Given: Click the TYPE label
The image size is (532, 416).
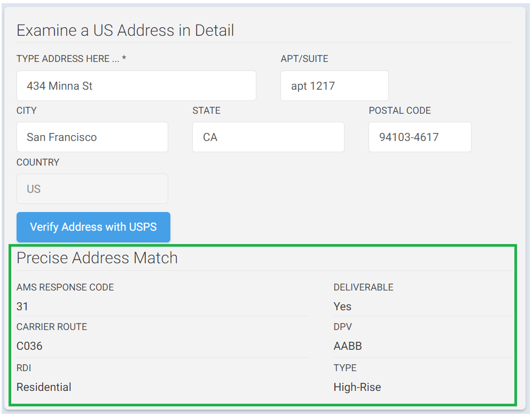Looking at the screenshot, I should pyautogui.click(x=345, y=368).
